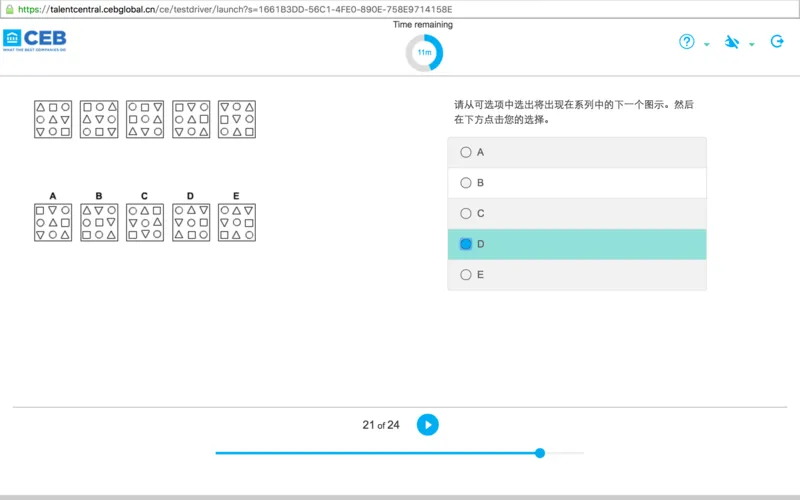Click answer figure C thumbnail
The width and height of the screenshot is (800, 500).
tap(145, 222)
